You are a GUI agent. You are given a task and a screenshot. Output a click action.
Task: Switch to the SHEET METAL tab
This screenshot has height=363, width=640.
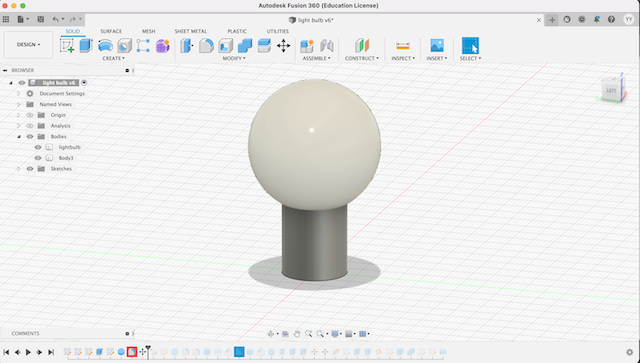coord(191,31)
